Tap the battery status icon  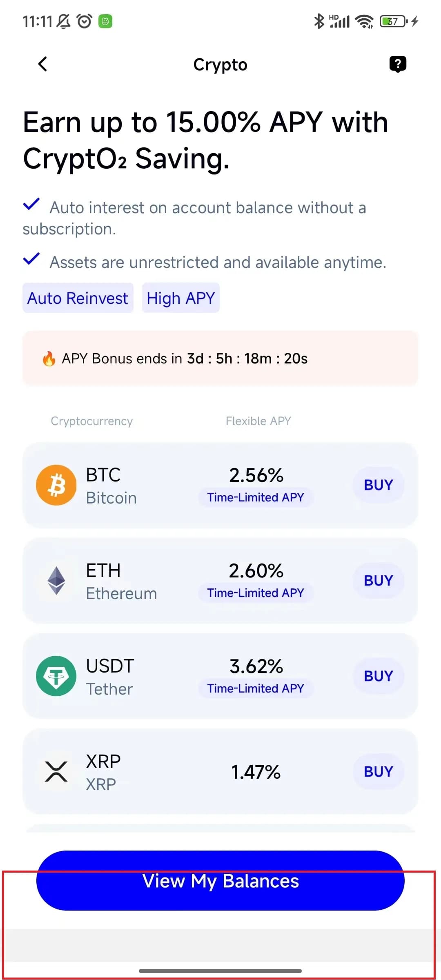click(393, 21)
